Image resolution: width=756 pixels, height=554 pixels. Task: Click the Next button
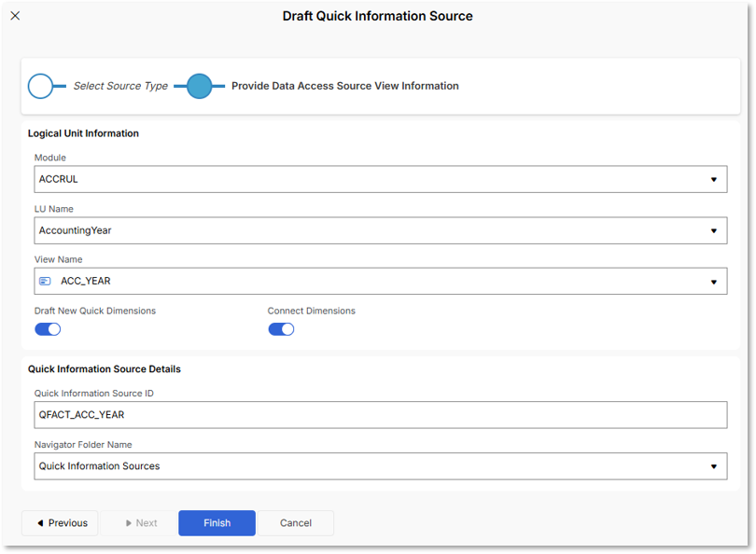point(139,523)
